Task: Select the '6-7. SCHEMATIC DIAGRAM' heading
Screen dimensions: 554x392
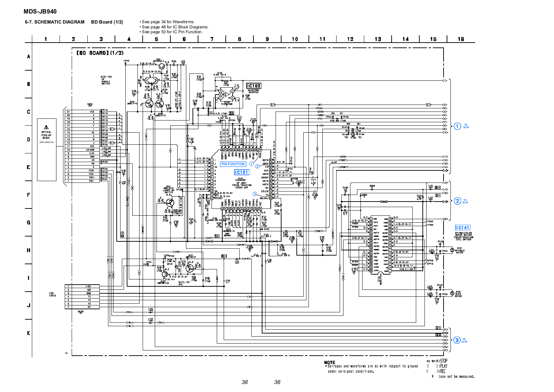Action: pyautogui.click(x=55, y=22)
